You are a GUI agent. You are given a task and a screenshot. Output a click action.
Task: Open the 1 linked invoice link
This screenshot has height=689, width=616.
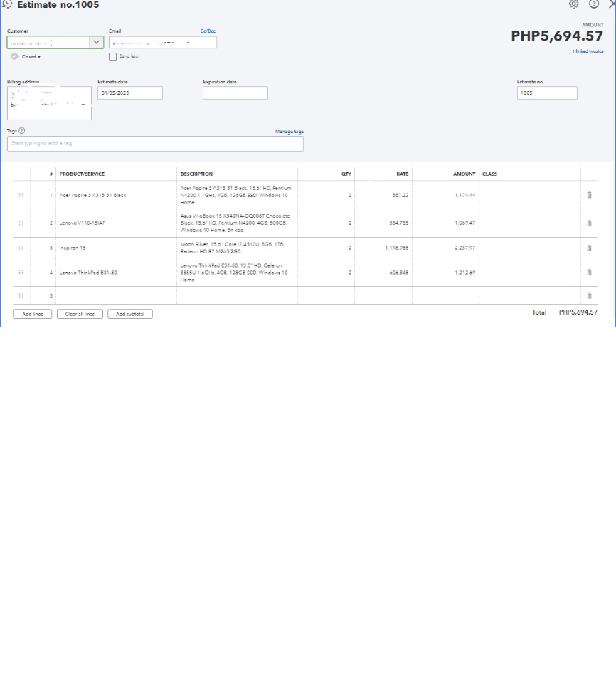(x=588, y=51)
